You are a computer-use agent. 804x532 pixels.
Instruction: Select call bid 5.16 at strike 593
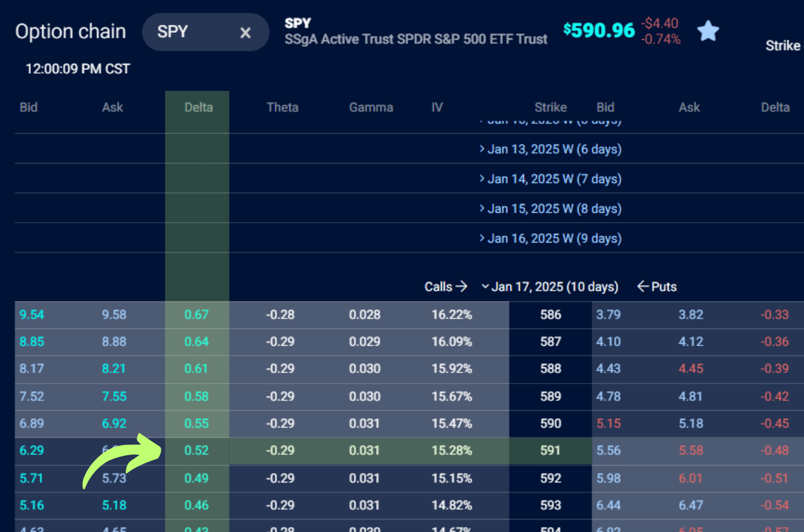(32, 505)
